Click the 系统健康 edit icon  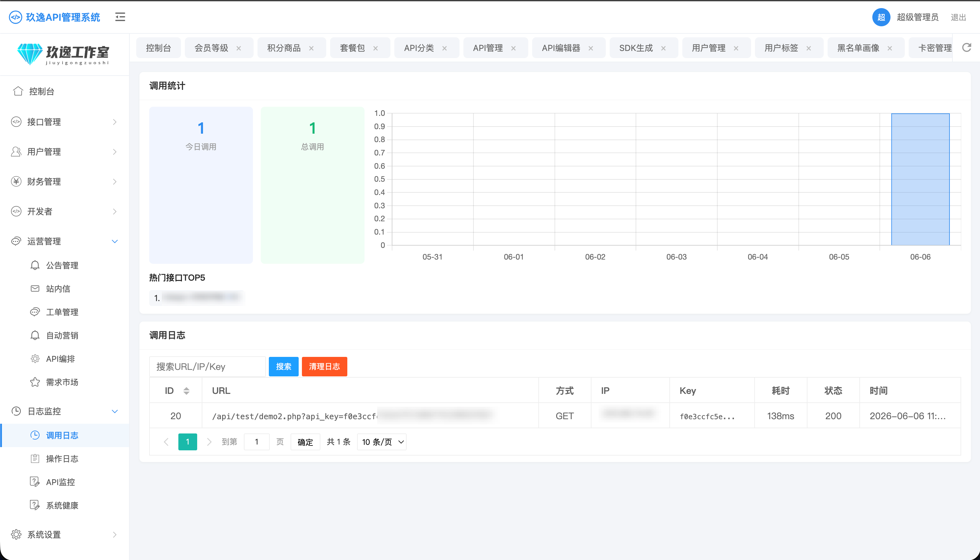pos(35,505)
